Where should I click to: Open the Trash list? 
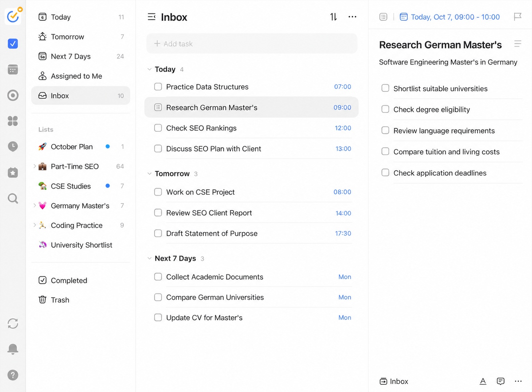pos(81,300)
